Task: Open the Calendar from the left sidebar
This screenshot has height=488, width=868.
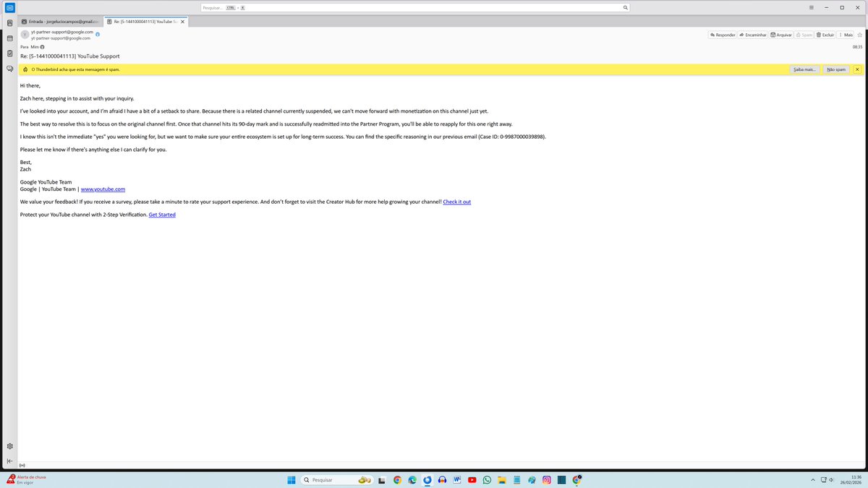Action: click(x=9, y=38)
